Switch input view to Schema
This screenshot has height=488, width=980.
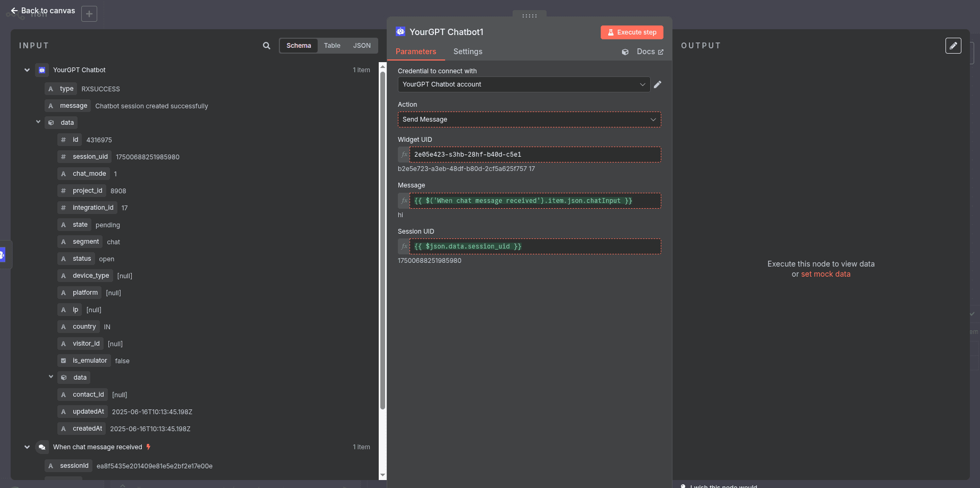pos(299,46)
